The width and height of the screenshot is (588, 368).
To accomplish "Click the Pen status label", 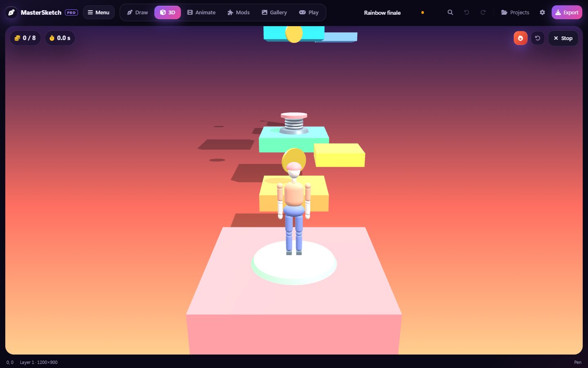I will [x=578, y=362].
